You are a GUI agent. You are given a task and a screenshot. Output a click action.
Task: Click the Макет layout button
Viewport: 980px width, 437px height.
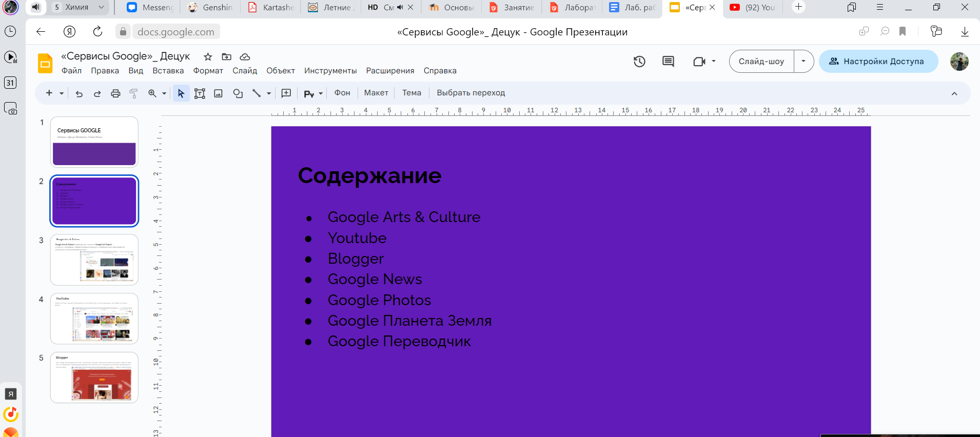point(376,93)
